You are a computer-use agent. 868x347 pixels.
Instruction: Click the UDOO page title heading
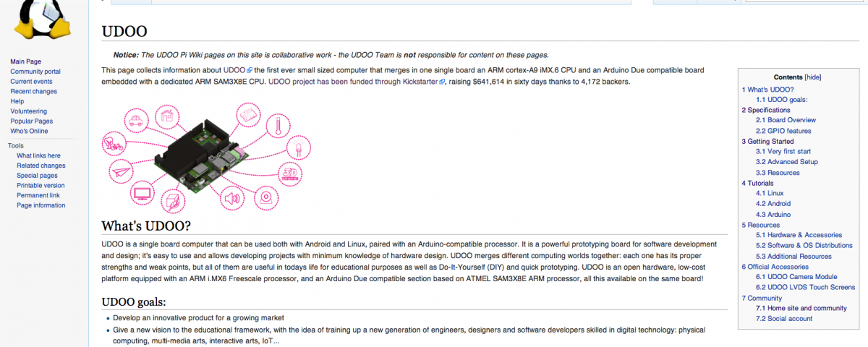(124, 31)
